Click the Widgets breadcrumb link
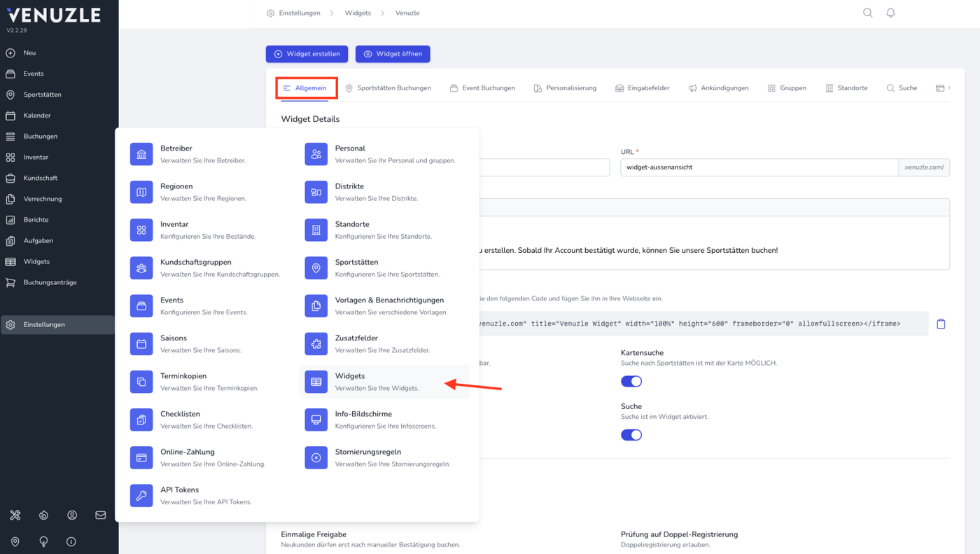The height and width of the screenshot is (554, 980). click(x=358, y=13)
